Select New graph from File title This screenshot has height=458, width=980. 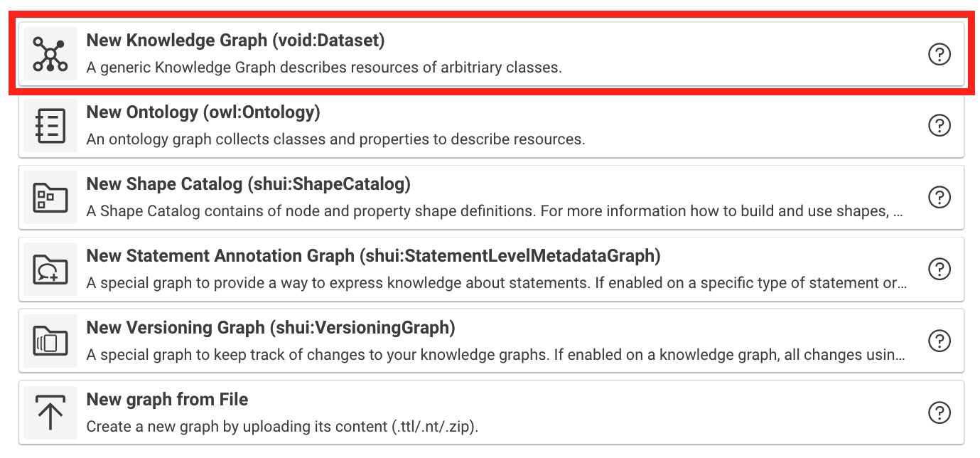[167, 399]
